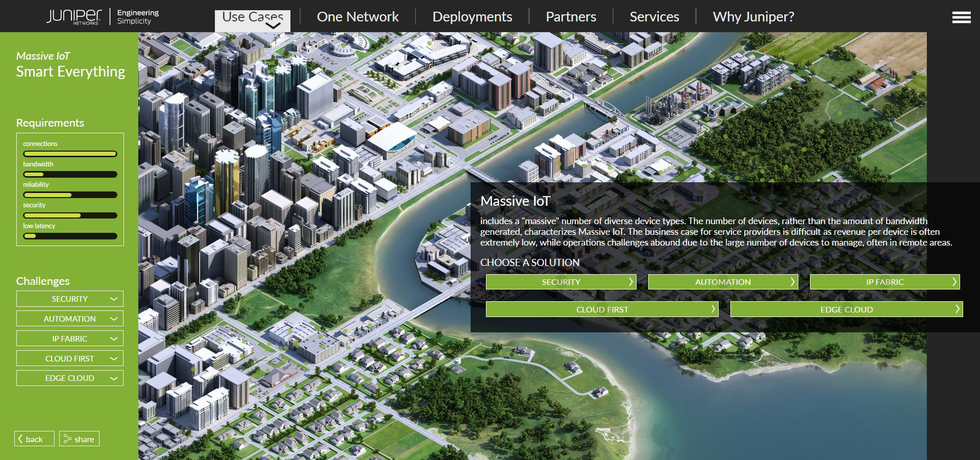
Task: Click the reliability requirement bar
Action: 70,195
